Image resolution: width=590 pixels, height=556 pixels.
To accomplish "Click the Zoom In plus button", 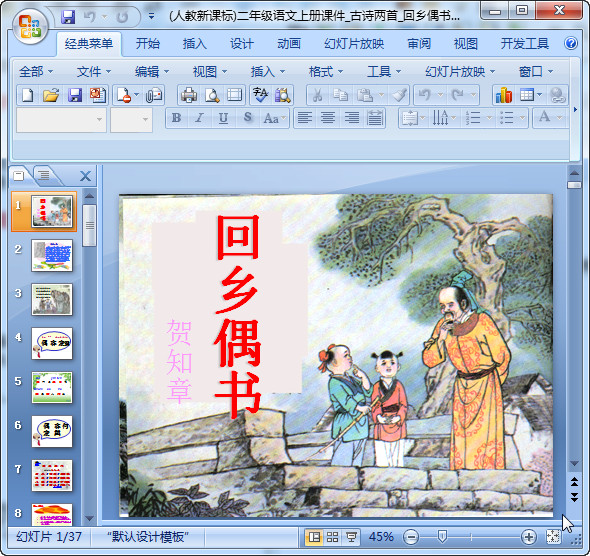I will (528, 537).
